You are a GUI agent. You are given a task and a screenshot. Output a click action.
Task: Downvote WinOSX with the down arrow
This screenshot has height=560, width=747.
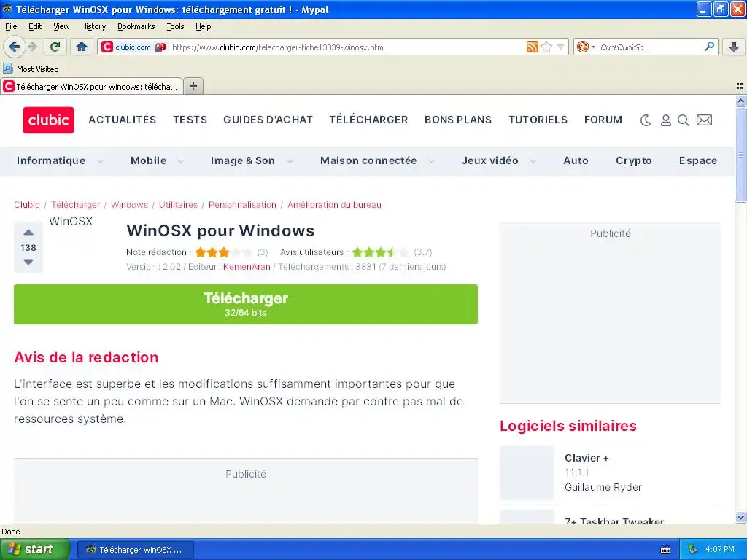28,262
